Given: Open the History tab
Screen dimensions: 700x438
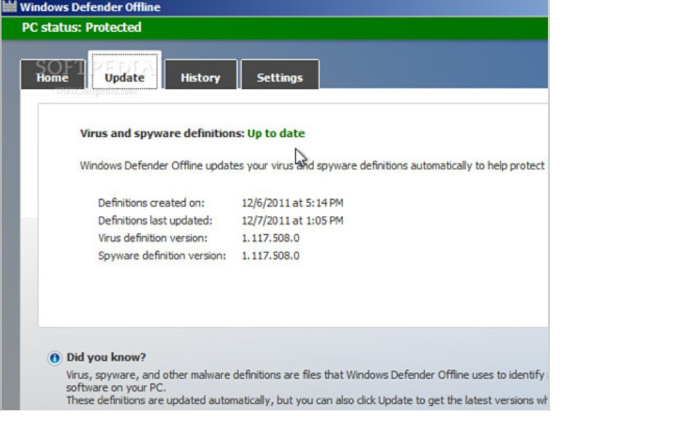Looking at the screenshot, I should [x=200, y=75].
